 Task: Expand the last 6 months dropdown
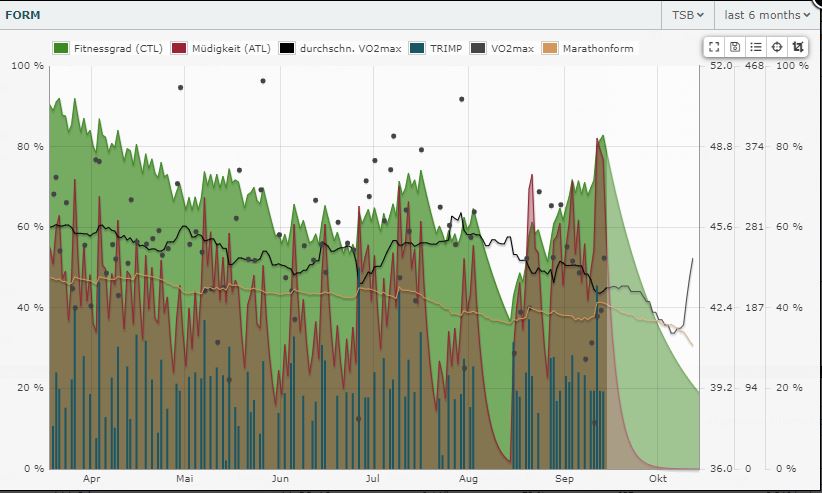pyautogui.click(x=767, y=15)
